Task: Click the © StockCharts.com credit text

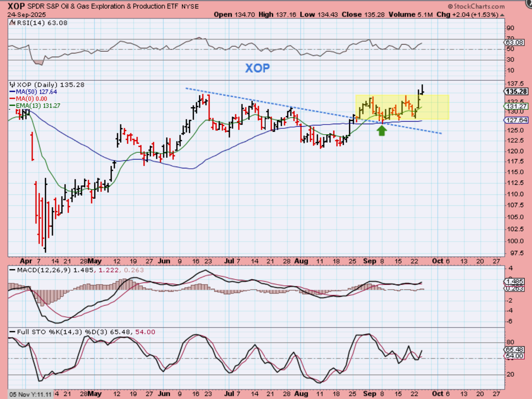Action: click(476, 6)
